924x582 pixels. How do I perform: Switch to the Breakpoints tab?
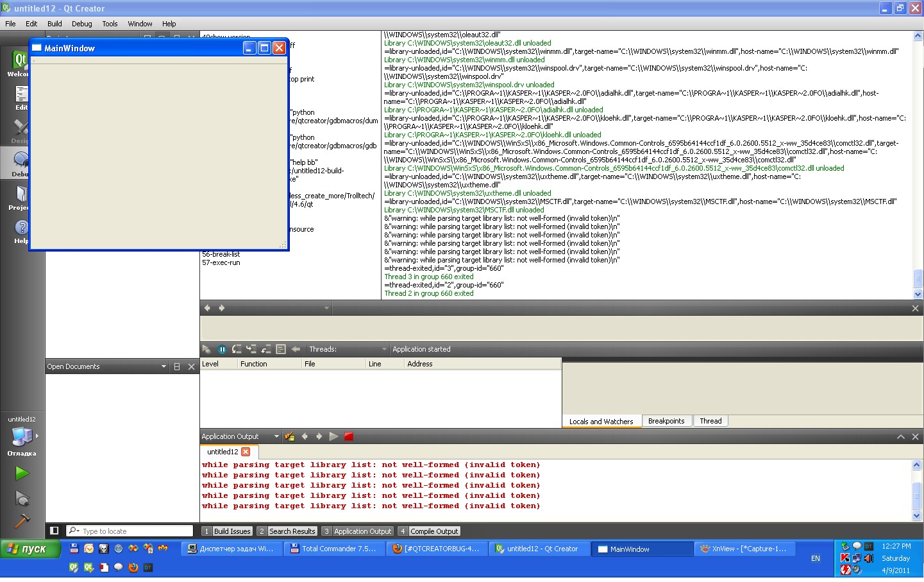[666, 421]
